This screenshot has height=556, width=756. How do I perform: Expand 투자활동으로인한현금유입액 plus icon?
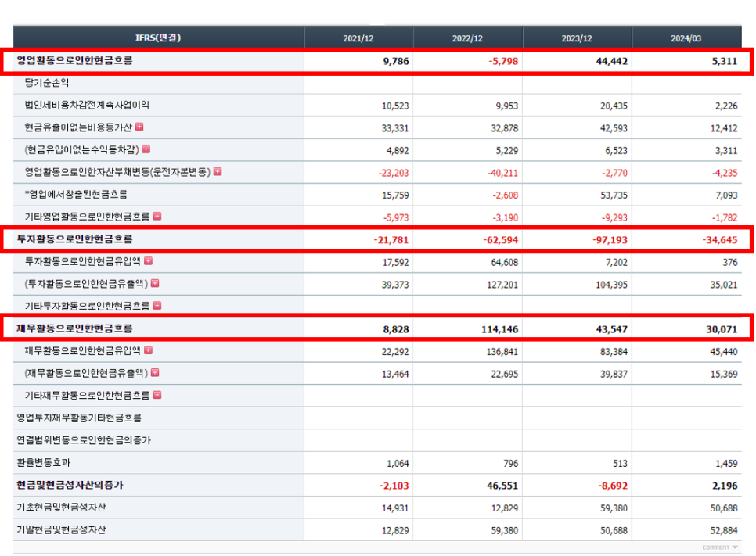pos(149,260)
